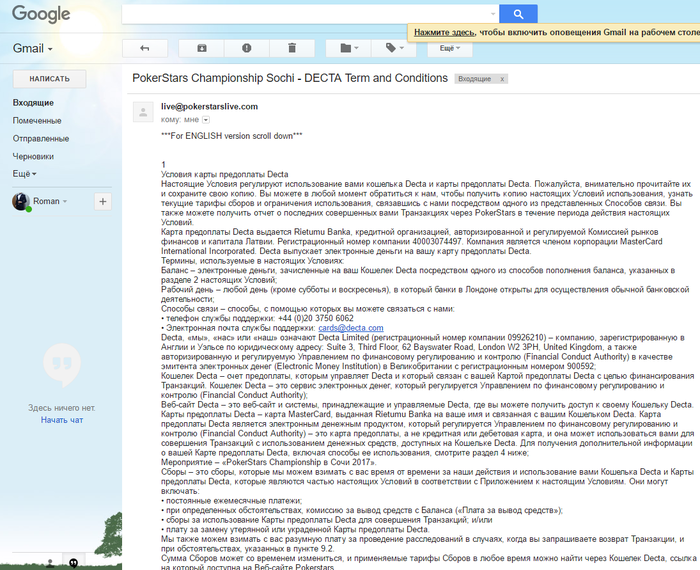Open the Move to folder dropdown
Viewport: 700px width, 570px height.
pos(349,48)
